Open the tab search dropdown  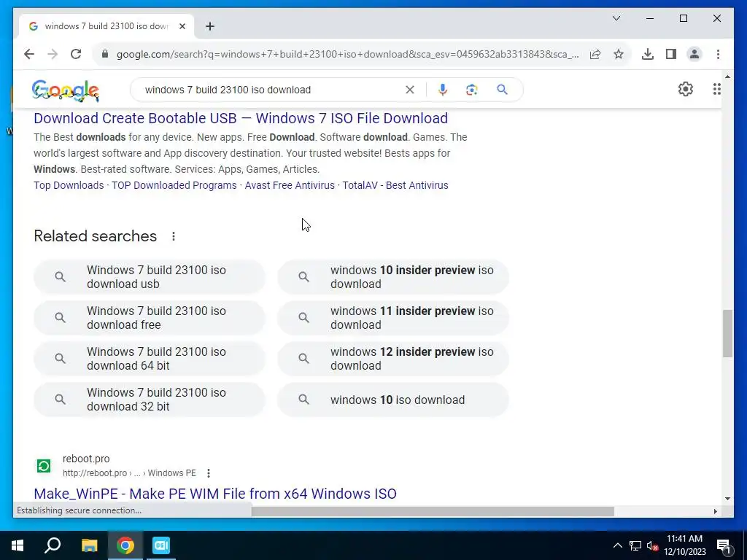coord(616,18)
